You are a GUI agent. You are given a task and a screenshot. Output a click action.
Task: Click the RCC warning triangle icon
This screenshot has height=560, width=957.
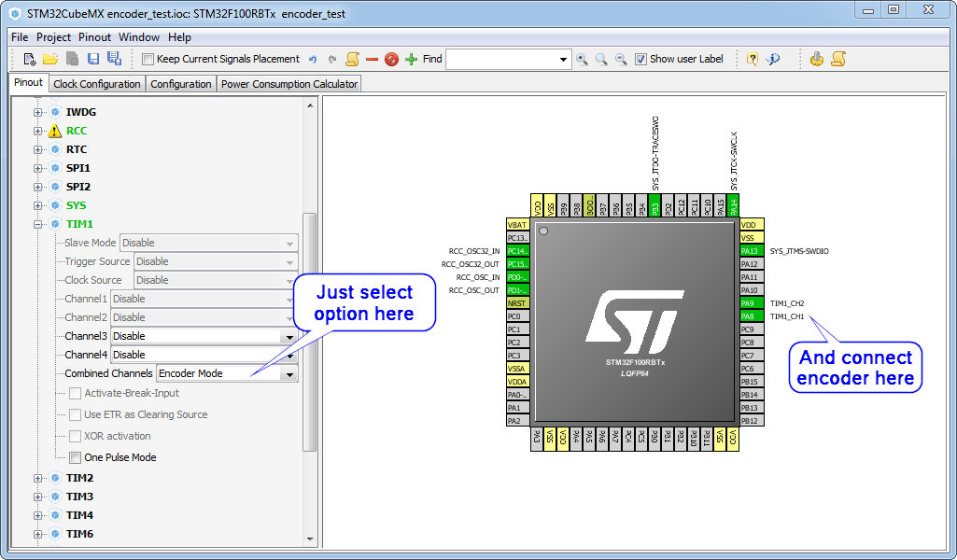55,131
